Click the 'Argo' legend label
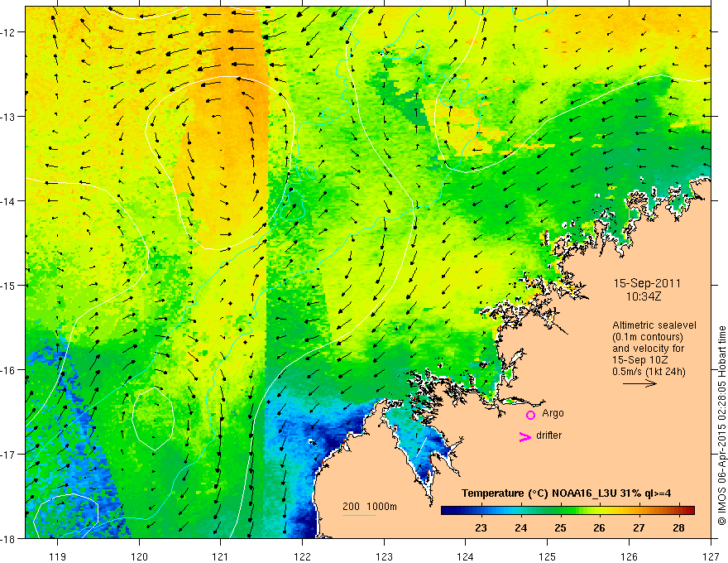 pos(553,413)
